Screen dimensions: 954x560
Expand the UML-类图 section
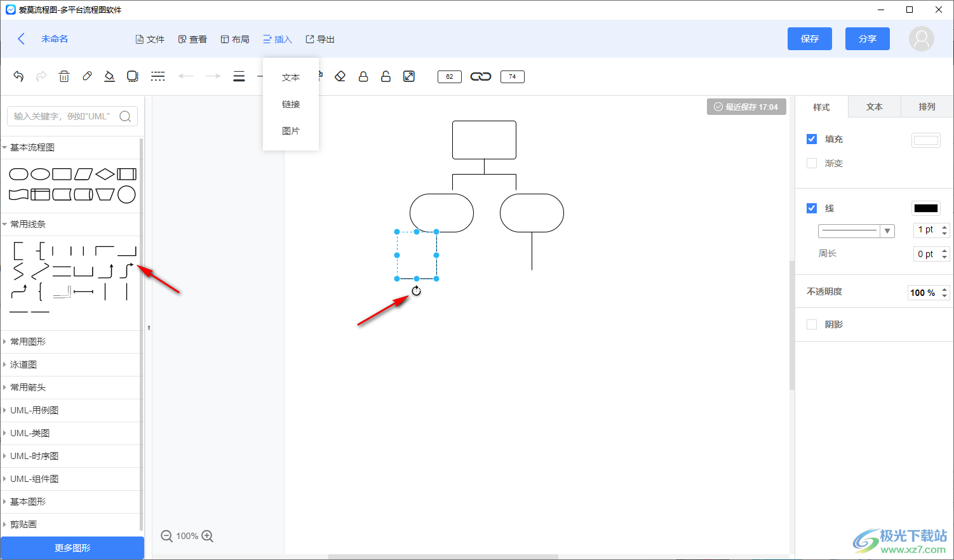(x=70, y=433)
